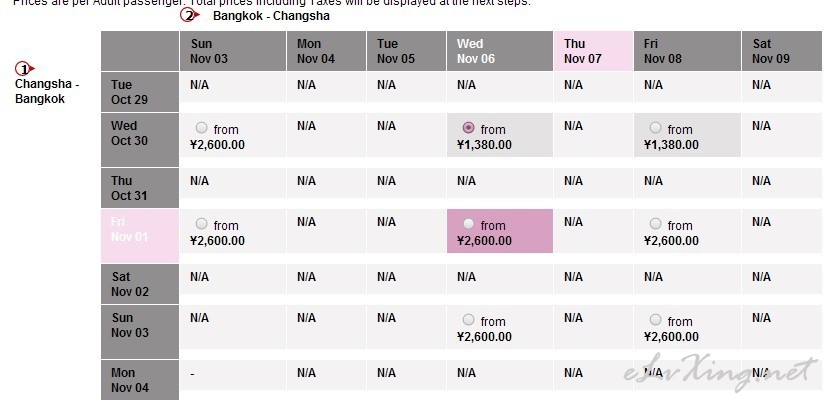Click the Sat Nov 09 column header
Image resolution: width=828 pixels, height=405 pixels.
click(785, 51)
